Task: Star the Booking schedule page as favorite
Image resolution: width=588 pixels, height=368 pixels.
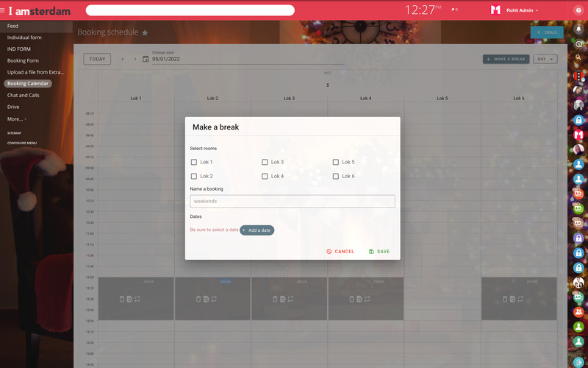Action: (x=145, y=32)
